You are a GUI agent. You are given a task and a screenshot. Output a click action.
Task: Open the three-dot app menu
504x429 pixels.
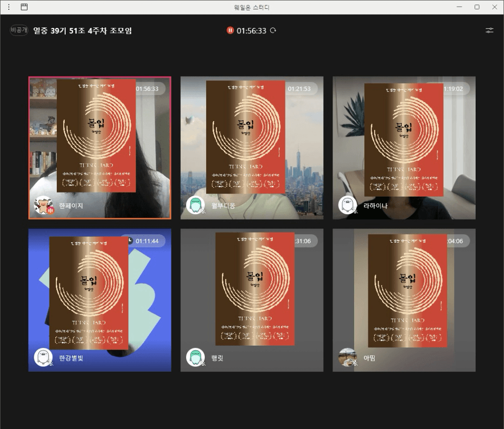8,7
